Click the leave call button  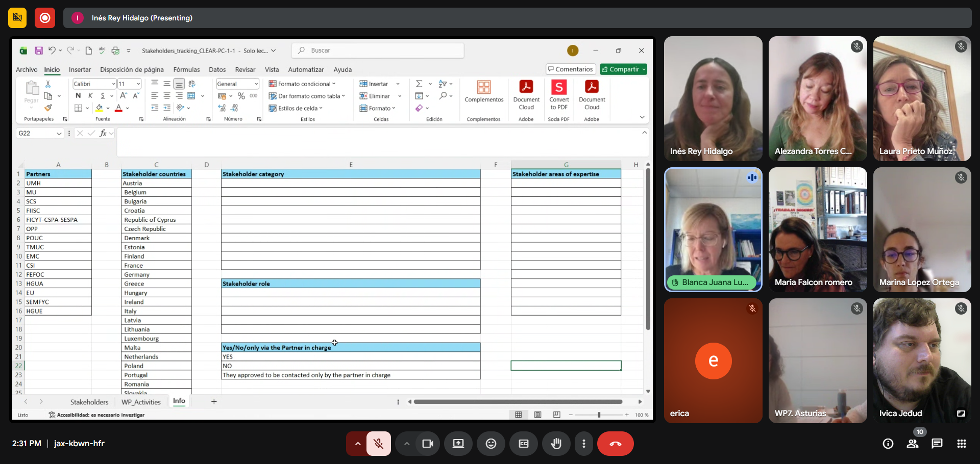615,444
